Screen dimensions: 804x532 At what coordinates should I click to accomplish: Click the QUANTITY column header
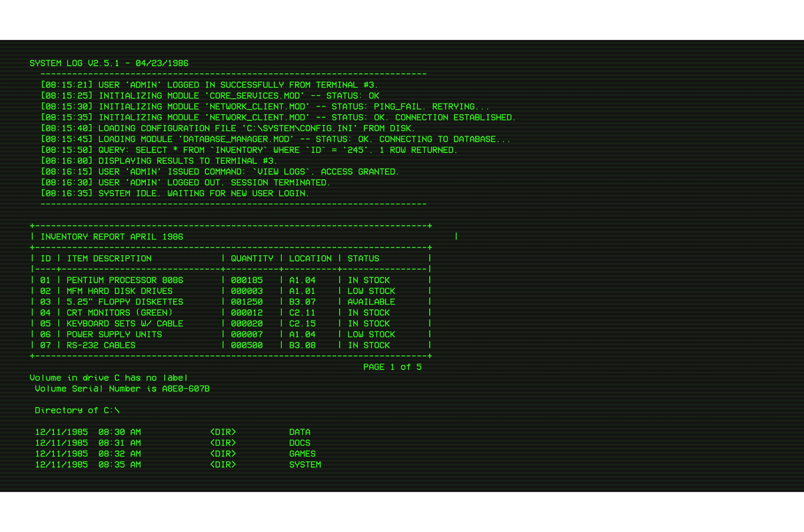[x=252, y=258]
